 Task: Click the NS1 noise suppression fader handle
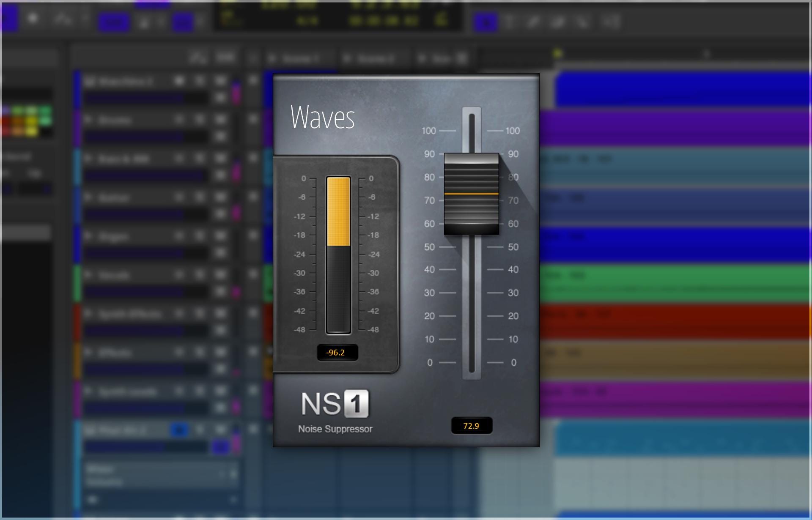471,194
